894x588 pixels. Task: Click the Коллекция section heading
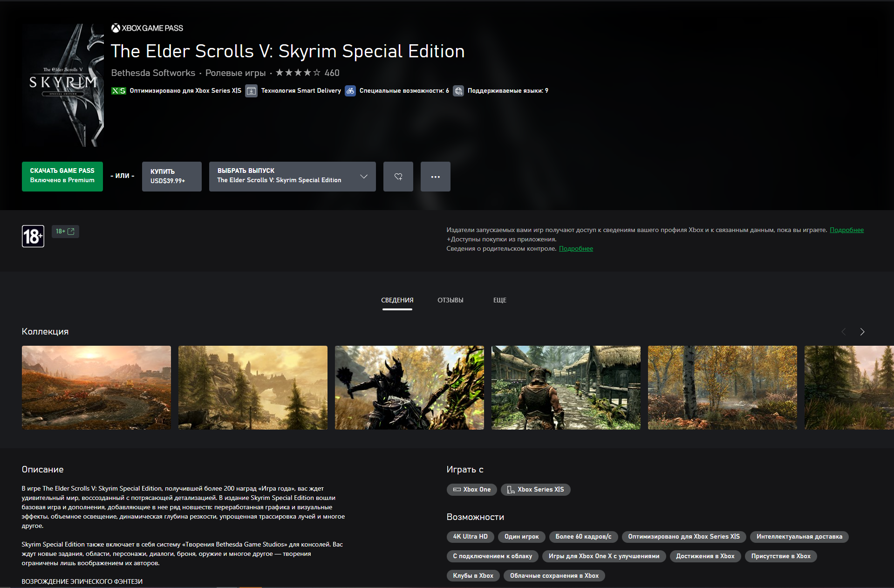[x=45, y=332]
